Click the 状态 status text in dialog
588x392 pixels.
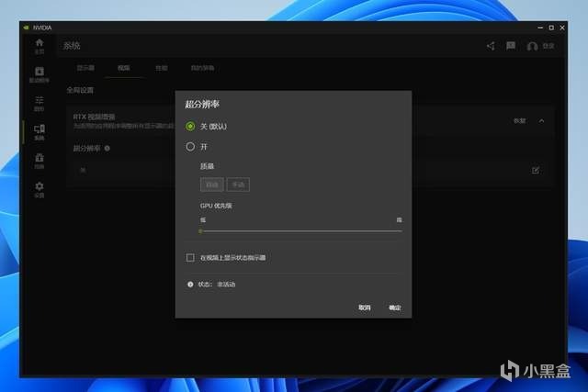[217, 285]
